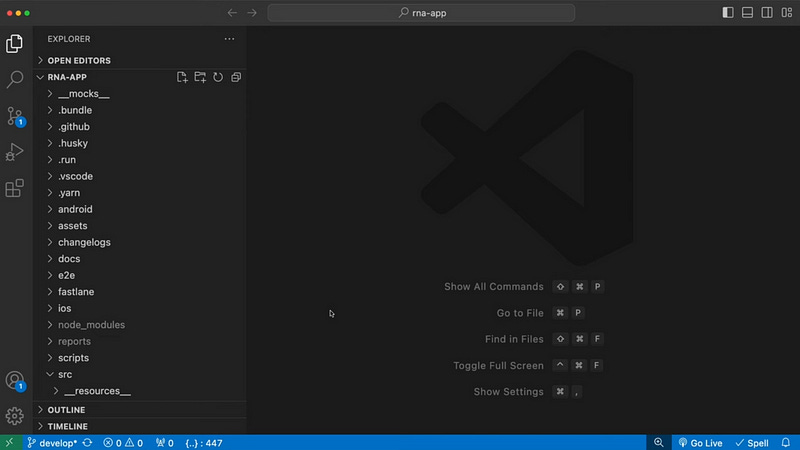Expand the Outline section
This screenshot has width=800, height=450.
(140, 410)
